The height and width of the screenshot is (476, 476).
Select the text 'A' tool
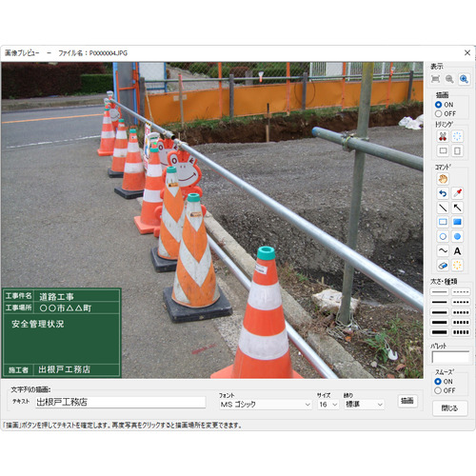tap(457, 250)
